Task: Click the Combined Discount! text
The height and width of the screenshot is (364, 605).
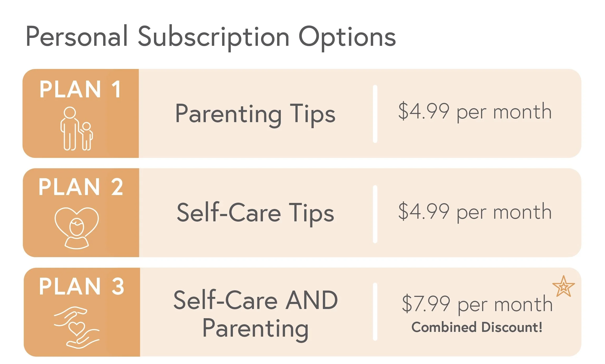Action: (x=477, y=327)
